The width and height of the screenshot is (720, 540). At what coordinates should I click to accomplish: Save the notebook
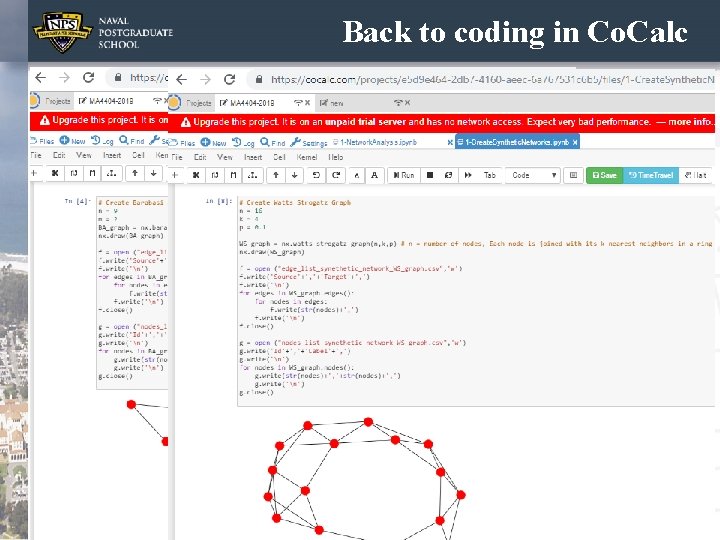(605, 175)
